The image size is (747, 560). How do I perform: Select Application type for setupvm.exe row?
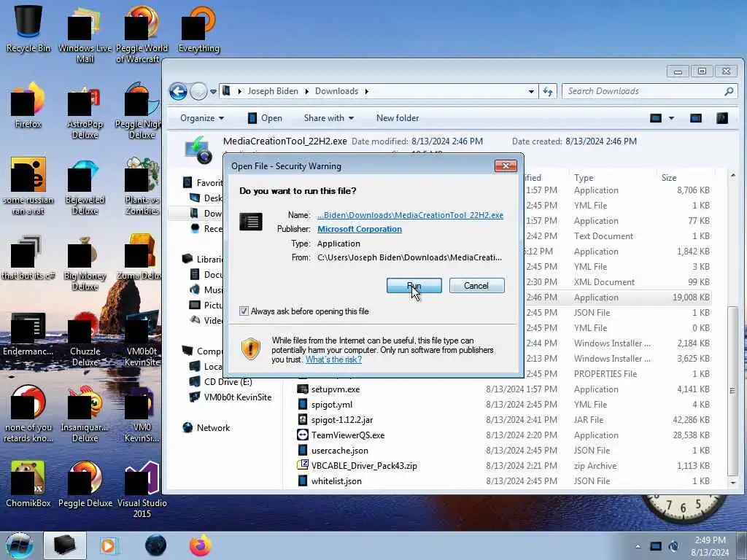point(596,389)
